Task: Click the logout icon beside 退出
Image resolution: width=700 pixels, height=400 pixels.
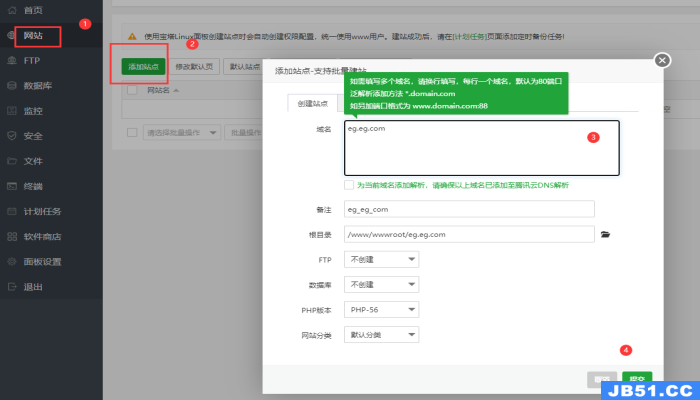Action: tap(12, 287)
